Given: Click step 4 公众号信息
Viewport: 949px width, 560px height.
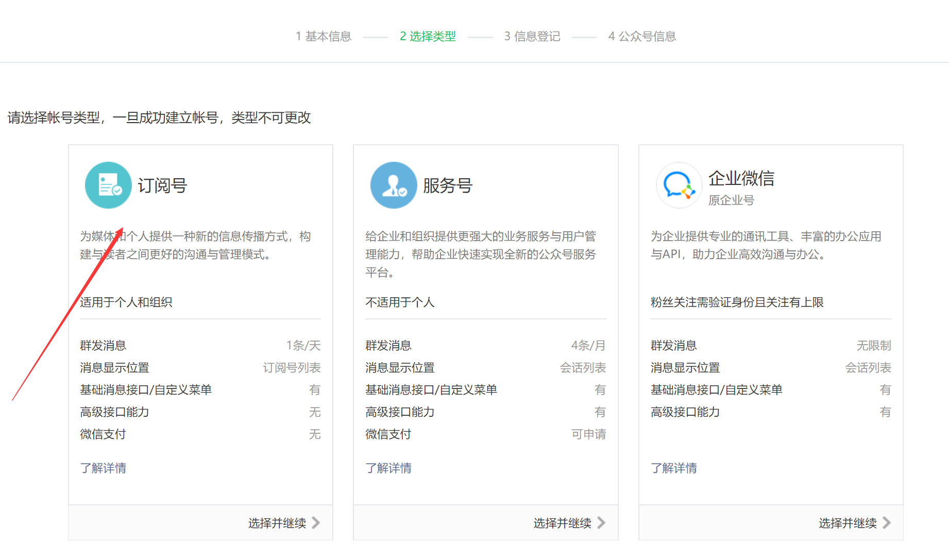Looking at the screenshot, I should click(642, 36).
